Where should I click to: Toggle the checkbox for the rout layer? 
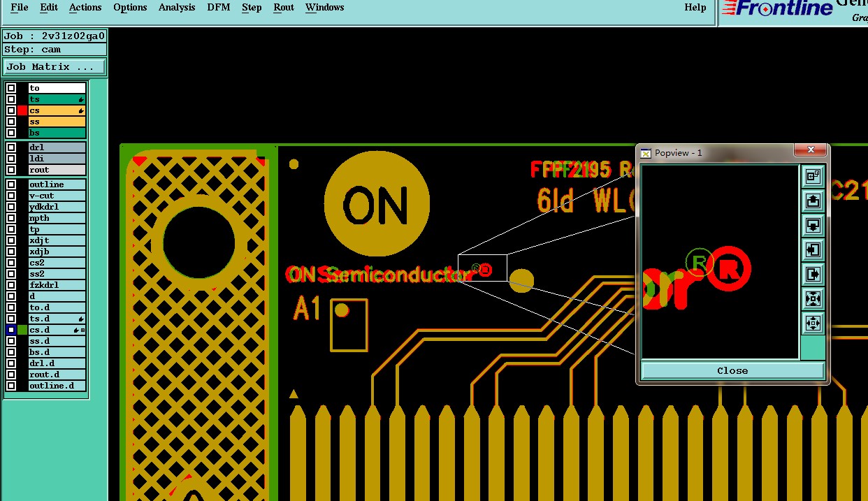(x=10, y=170)
